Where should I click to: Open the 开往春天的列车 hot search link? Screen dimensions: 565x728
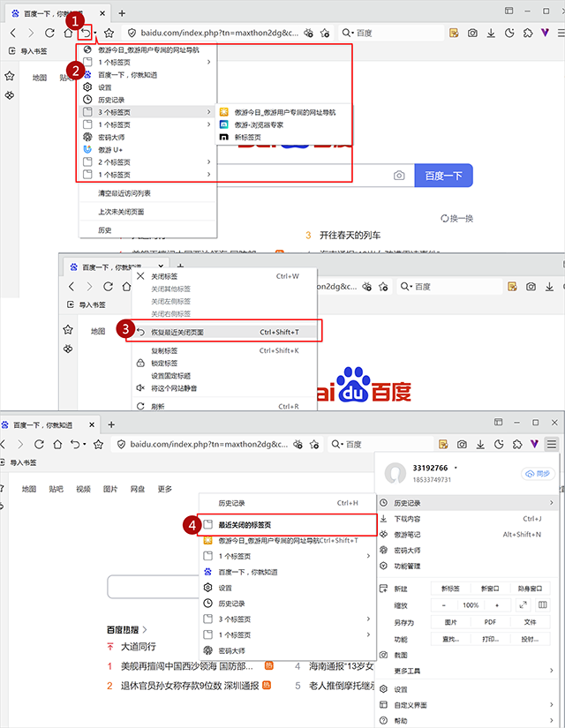click(350, 236)
